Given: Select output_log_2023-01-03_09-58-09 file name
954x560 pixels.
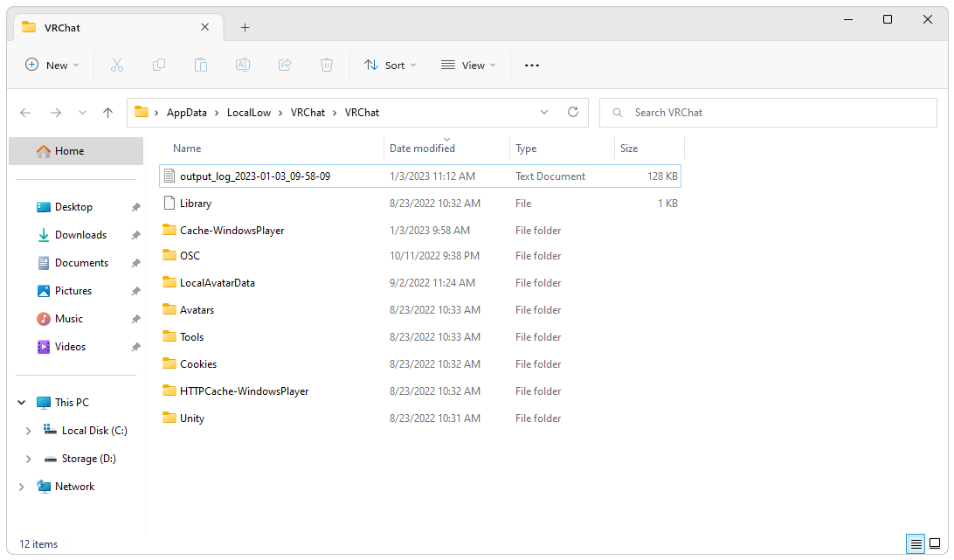Looking at the screenshot, I should [255, 176].
